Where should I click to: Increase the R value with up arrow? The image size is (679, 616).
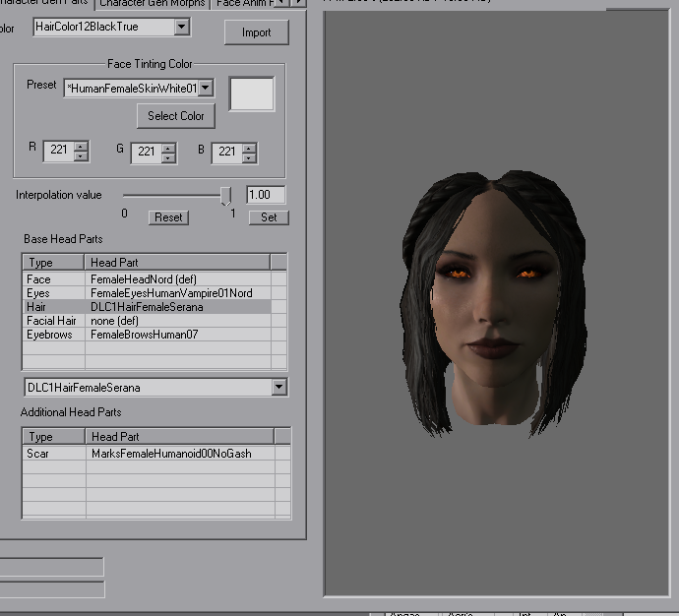coord(81,146)
